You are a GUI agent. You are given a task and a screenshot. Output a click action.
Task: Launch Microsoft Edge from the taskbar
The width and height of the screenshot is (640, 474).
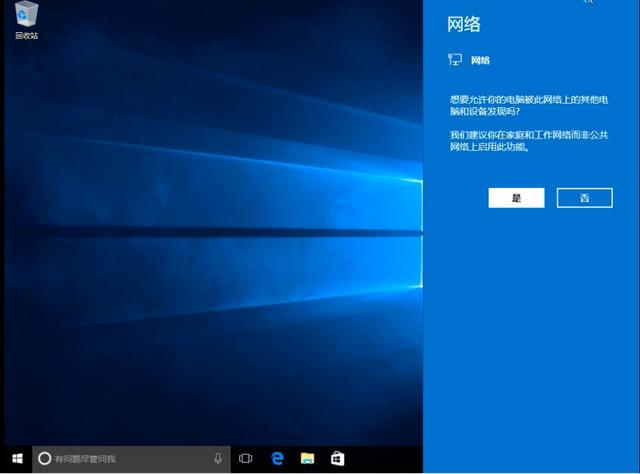(278, 458)
